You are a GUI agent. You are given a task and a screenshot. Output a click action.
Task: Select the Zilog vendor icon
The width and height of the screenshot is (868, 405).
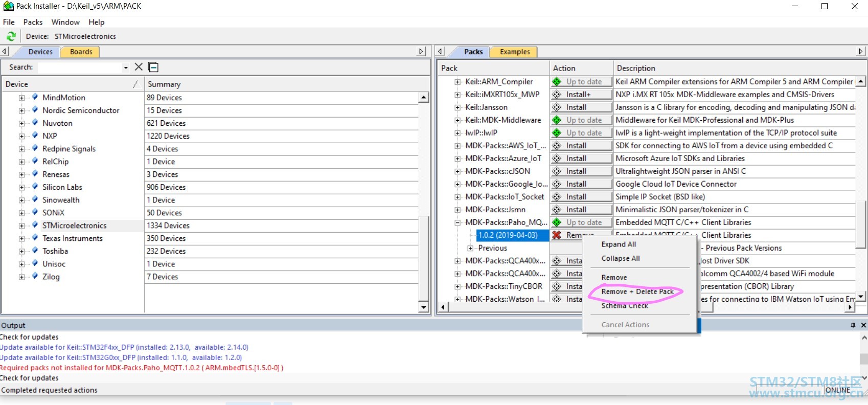point(35,276)
